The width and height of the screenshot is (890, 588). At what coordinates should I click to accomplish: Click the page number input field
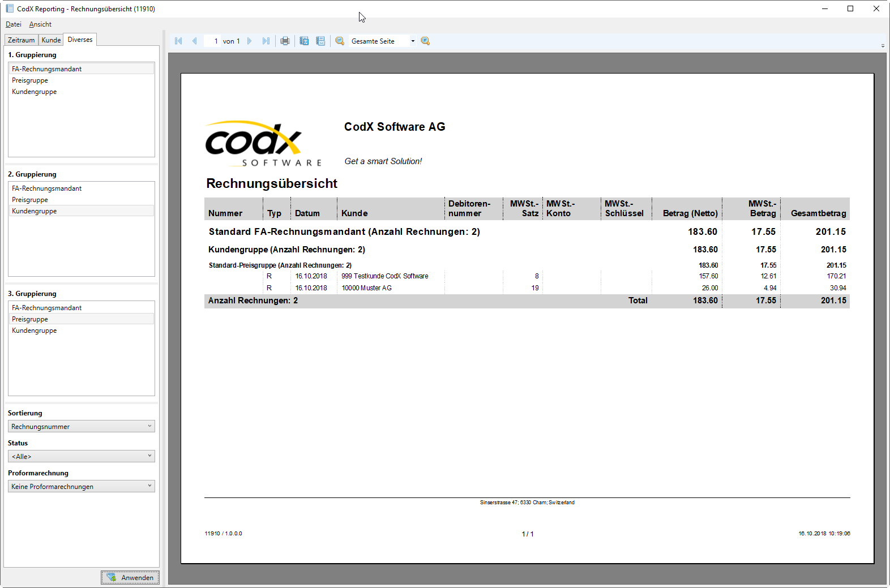point(212,41)
